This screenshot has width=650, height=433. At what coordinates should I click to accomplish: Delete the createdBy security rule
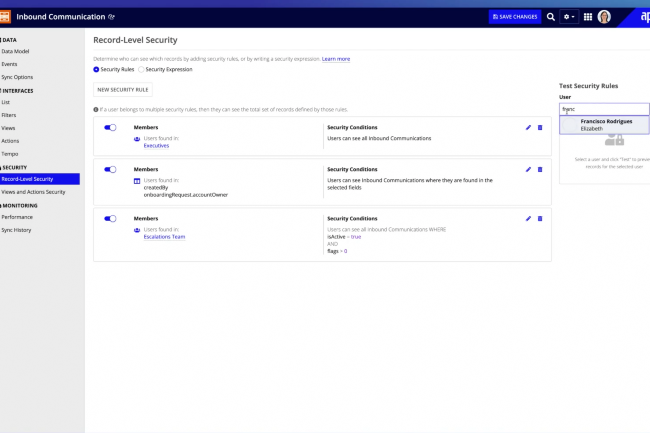540,170
